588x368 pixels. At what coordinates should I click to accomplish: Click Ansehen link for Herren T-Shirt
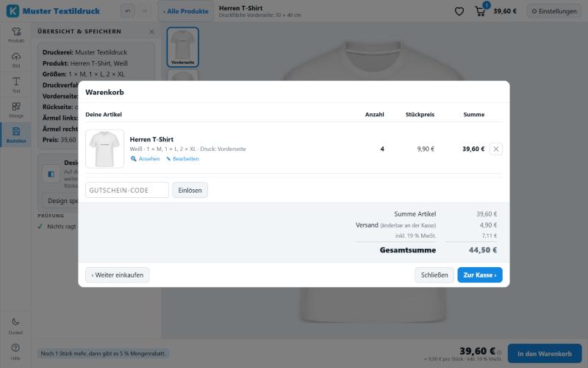145,159
